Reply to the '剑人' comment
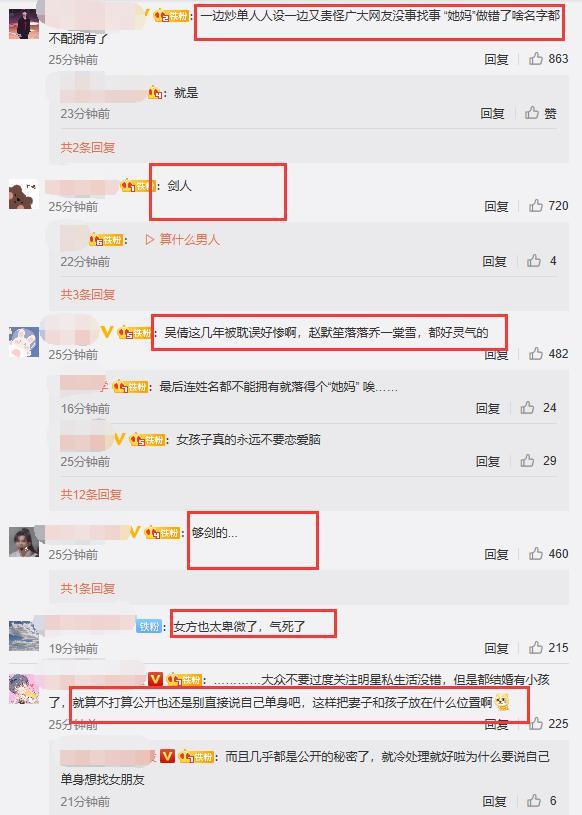The width and height of the screenshot is (582, 815). click(496, 206)
